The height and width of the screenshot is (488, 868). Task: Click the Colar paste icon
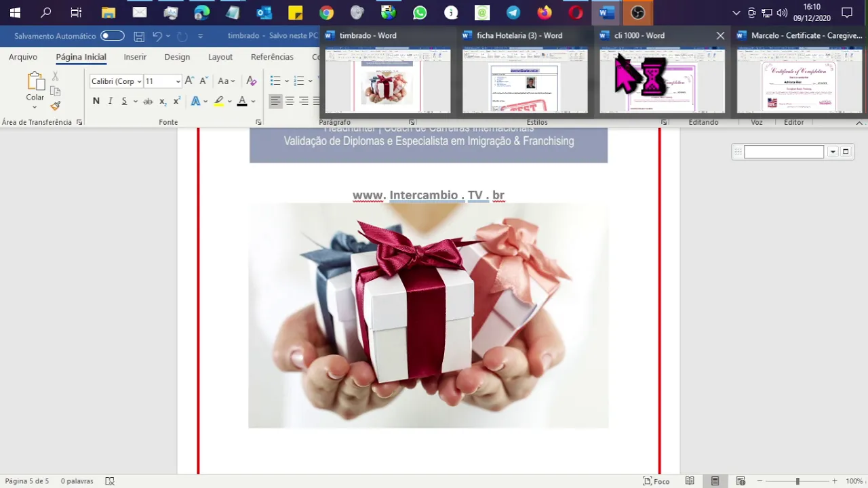[35, 81]
